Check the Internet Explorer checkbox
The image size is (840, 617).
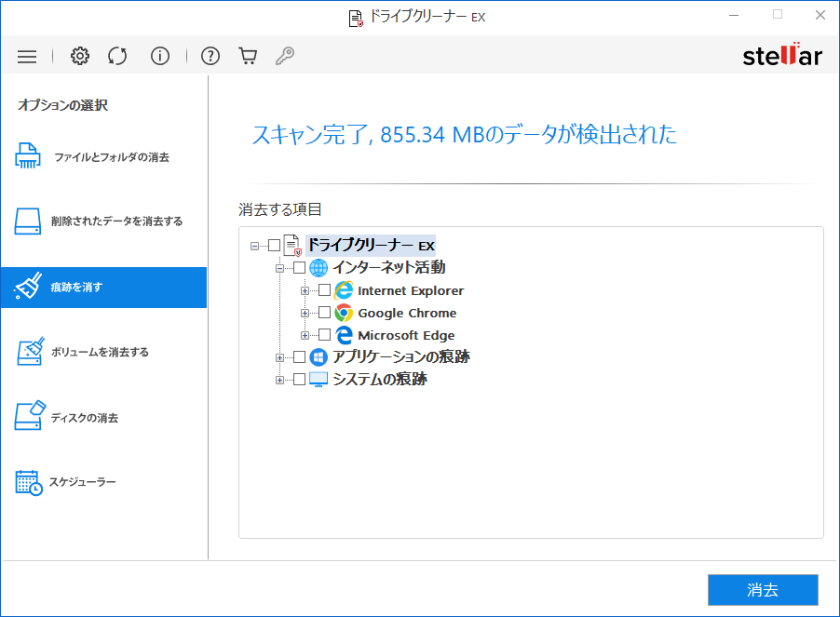click(x=326, y=290)
